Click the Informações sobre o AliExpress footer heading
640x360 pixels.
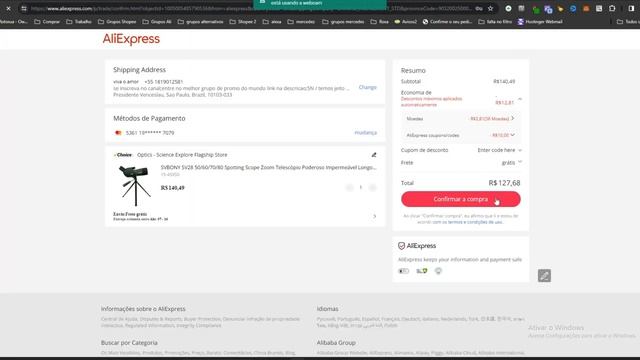(143, 309)
